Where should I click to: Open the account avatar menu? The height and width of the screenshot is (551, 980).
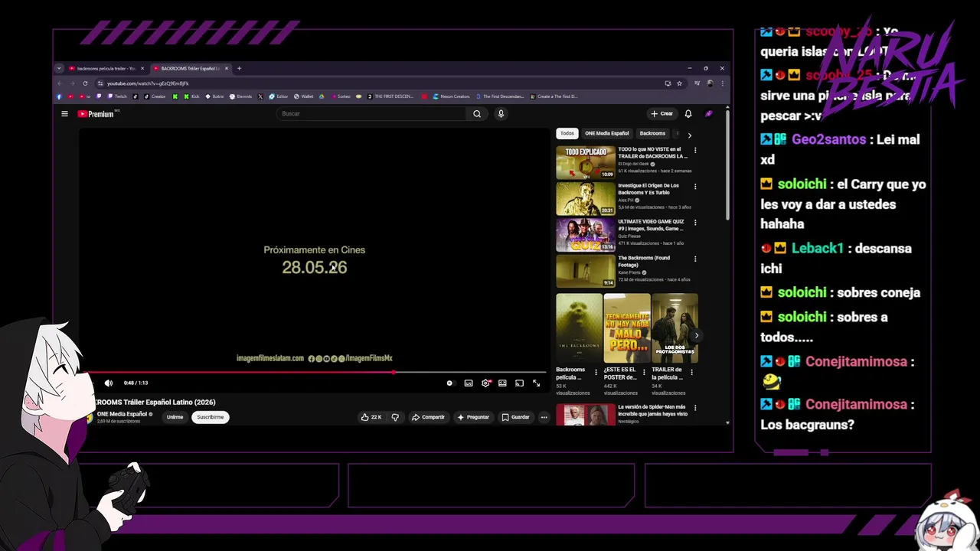tap(709, 114)
